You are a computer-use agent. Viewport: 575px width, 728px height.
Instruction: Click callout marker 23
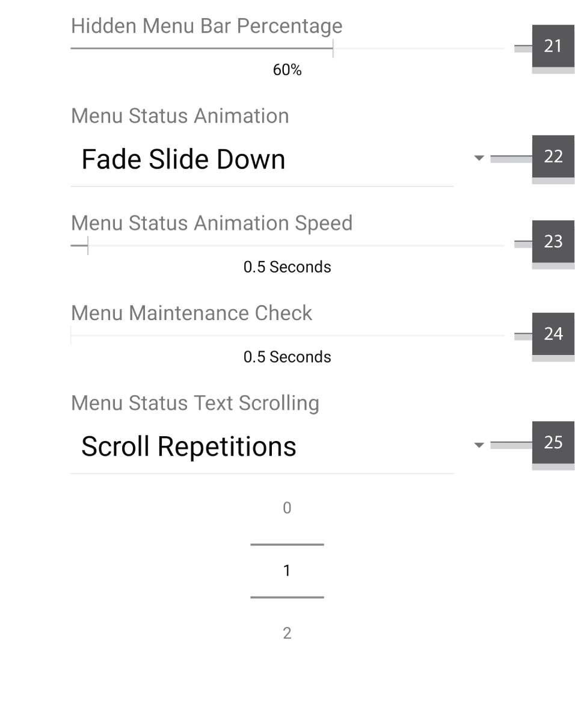coord(553,242)
